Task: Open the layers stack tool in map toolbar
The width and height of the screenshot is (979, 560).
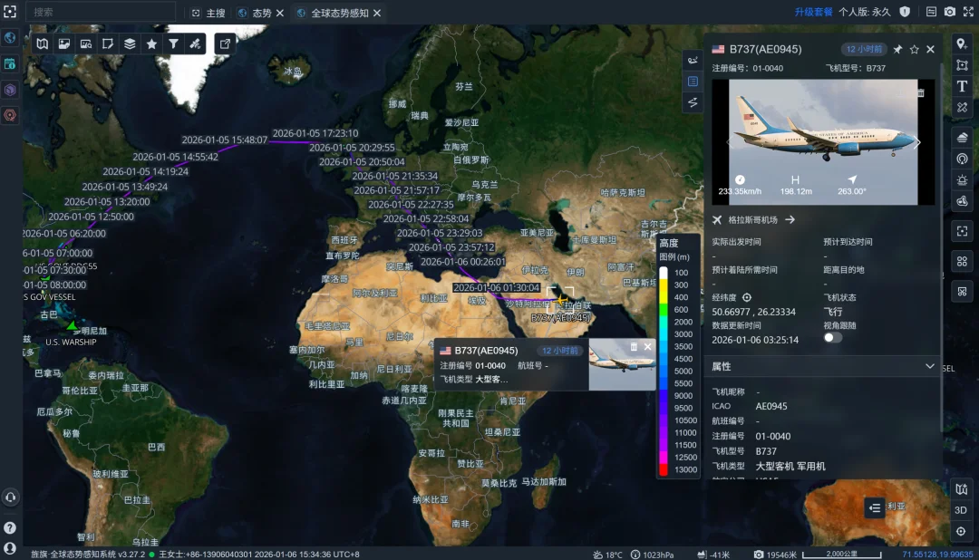Action: 130,43
